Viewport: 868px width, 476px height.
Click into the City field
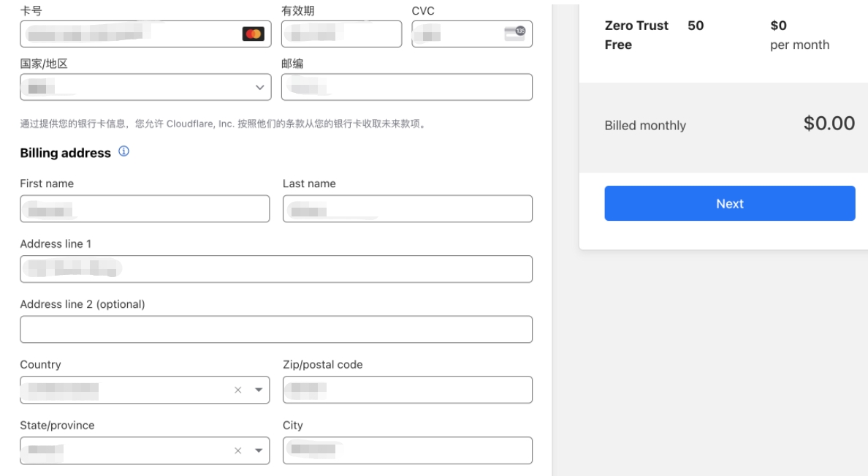(407, 450)
